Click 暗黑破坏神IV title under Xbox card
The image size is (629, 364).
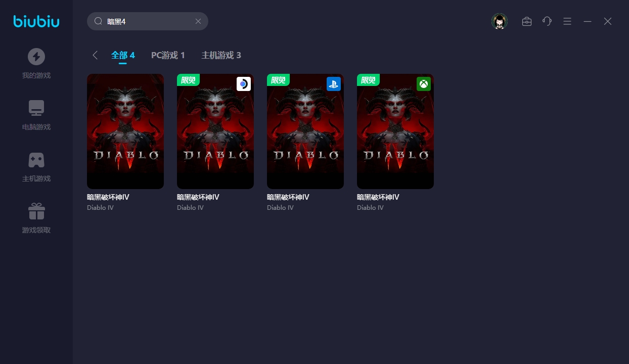pyautogui.click(x=378, y=197)
